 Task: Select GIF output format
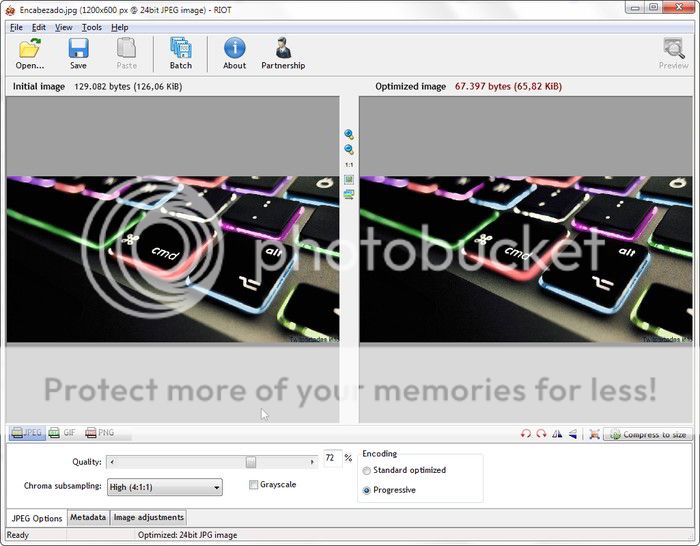pyautogui.click(x=62, y=433)
